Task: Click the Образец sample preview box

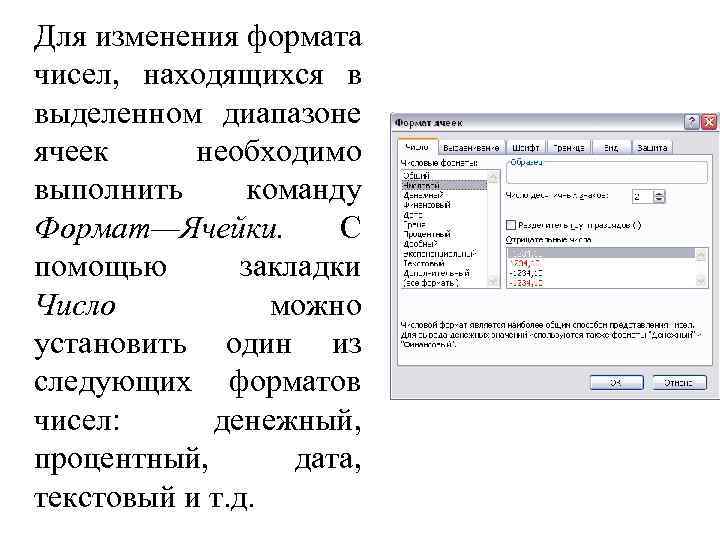Action: [x=607, y=173]
